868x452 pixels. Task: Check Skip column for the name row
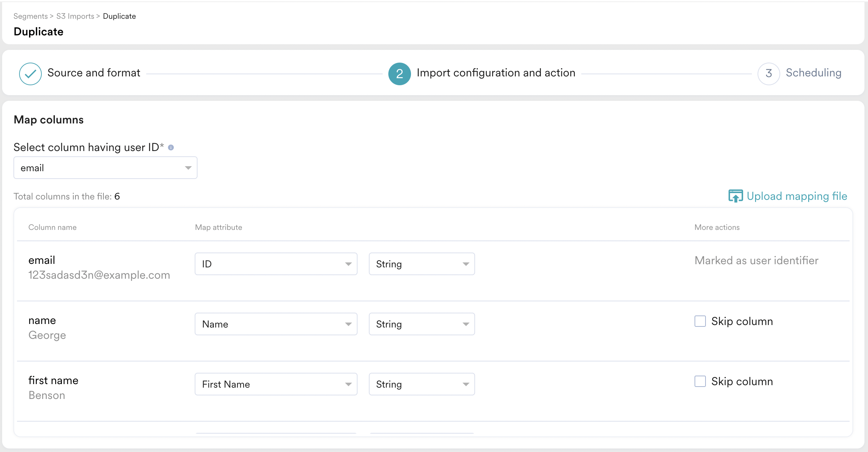coord(700,321)
